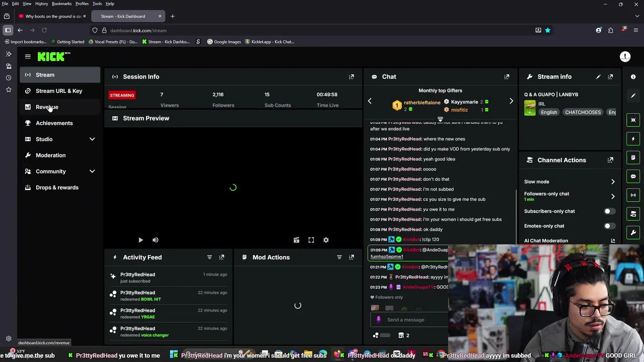The width and height of the screenshot is (644, 362).
Task: Toggle the session info broadcast widget icon
Action: coord(633,195)
